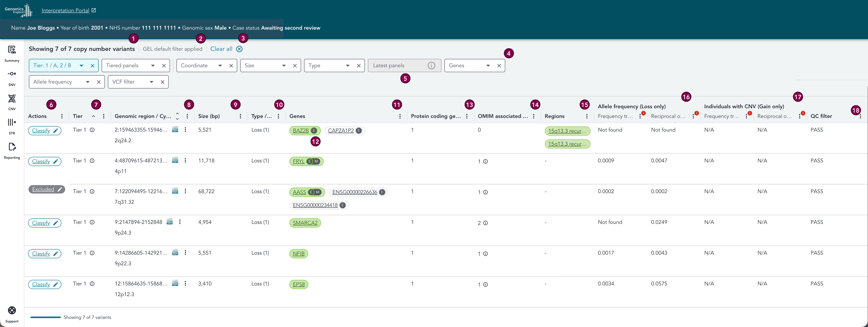Open the first 15q13.3 recur region tag
This screenshot has width=868, height=327.
tap(568, 131)
